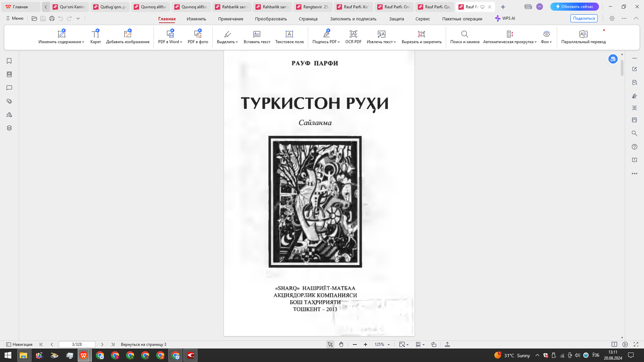The image size is (644, 362).
Task: Enable the hand pan tool
Action: (341, 344)
